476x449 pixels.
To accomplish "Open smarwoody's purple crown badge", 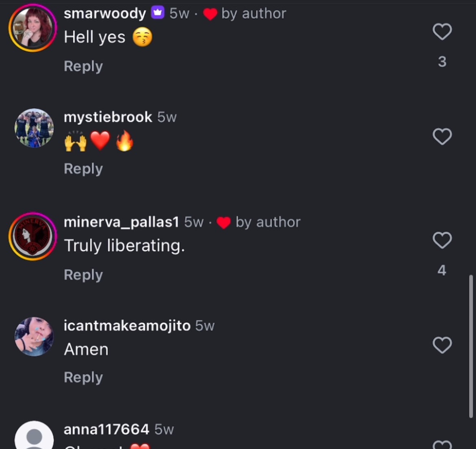I will pyautogui.click(x=158, y=13).
